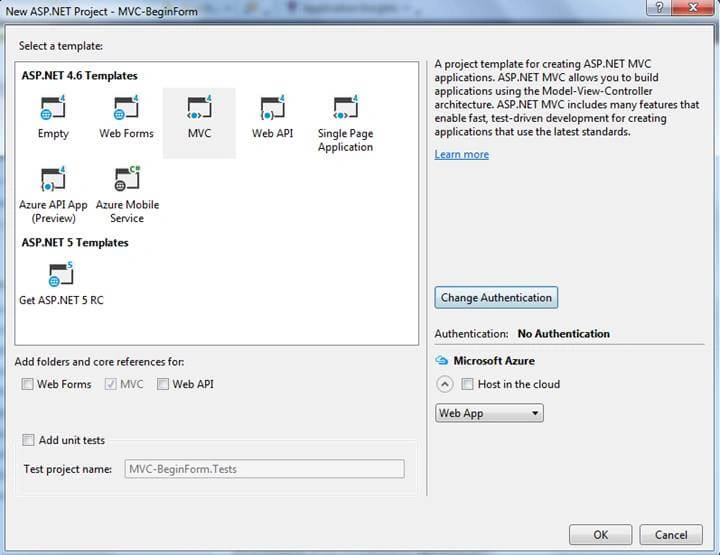Image resolution: width=720 pixels, height=555 pixels.
Task: Close the New ASP.NET Project dialog
Action: (x=693, y=7)
